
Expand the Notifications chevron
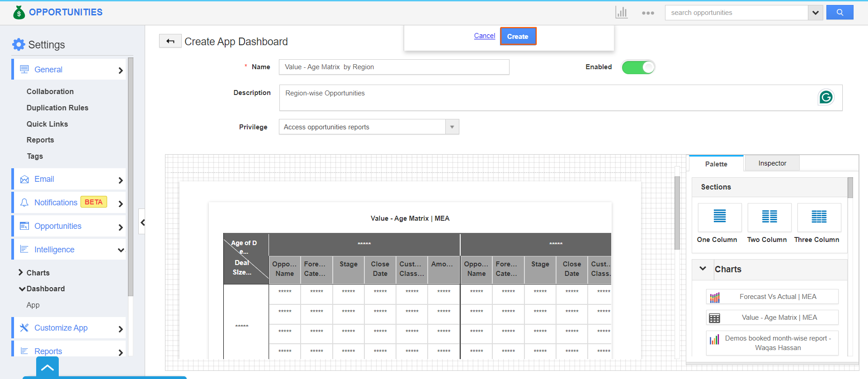coord(120,204)
